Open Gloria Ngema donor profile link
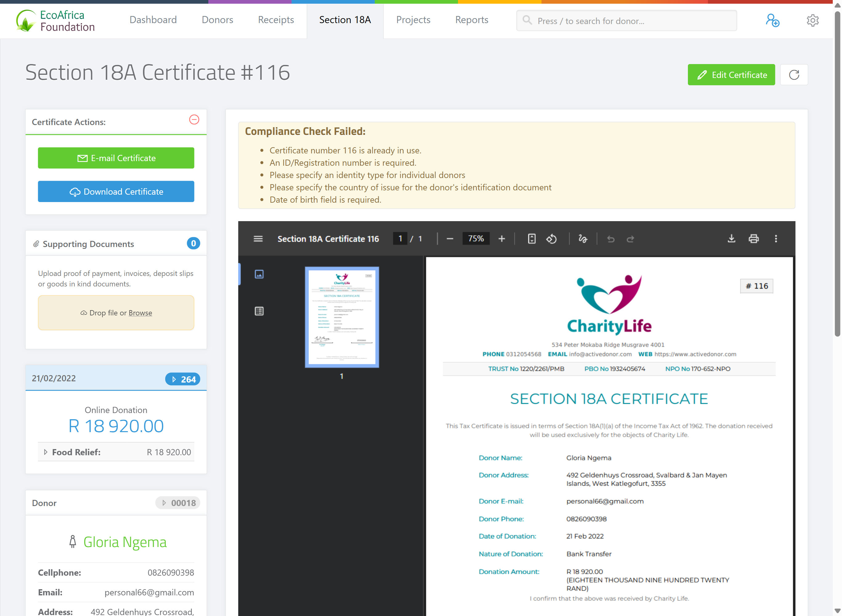 125,542
